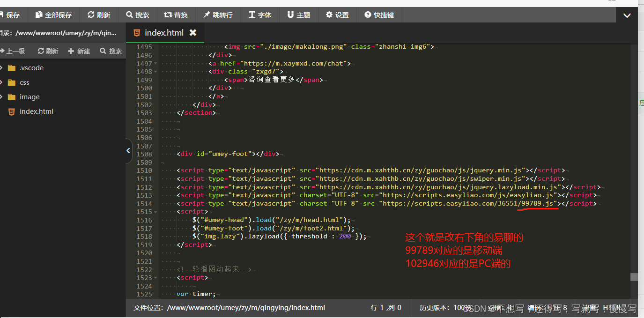The width and height of the screenshot is (644, 318).
Task: Refresh the file tree with 刷新
Action: pyautogui.click(x=48, y=51)
